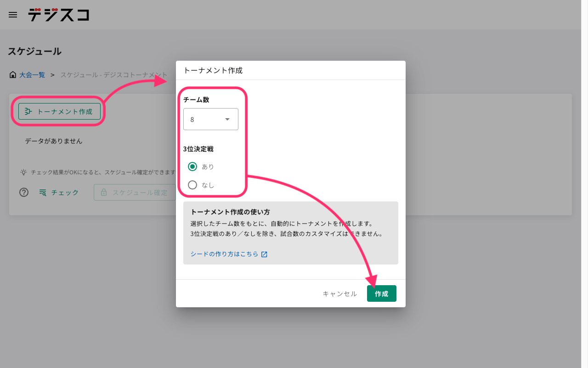Open the question mark help icon
This screenshot has height=368, width=588.
coord(24,192)
